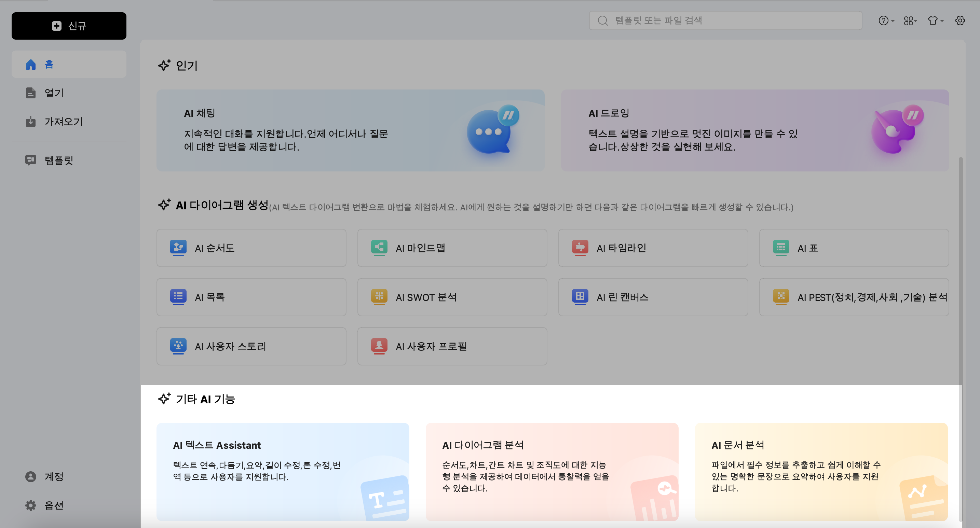Select the AI 타임라인 timeline icon

pyautogui.click(x=580, y=248)
